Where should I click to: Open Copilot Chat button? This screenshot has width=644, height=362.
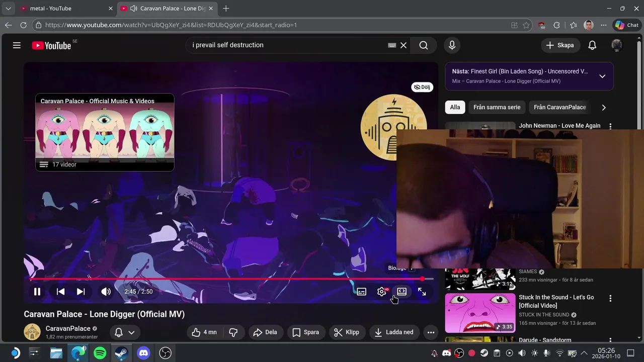pyautogui.click(x=627, y=25)
